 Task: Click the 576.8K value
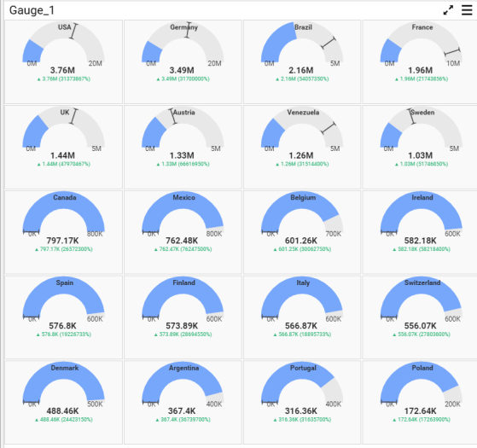62,326
